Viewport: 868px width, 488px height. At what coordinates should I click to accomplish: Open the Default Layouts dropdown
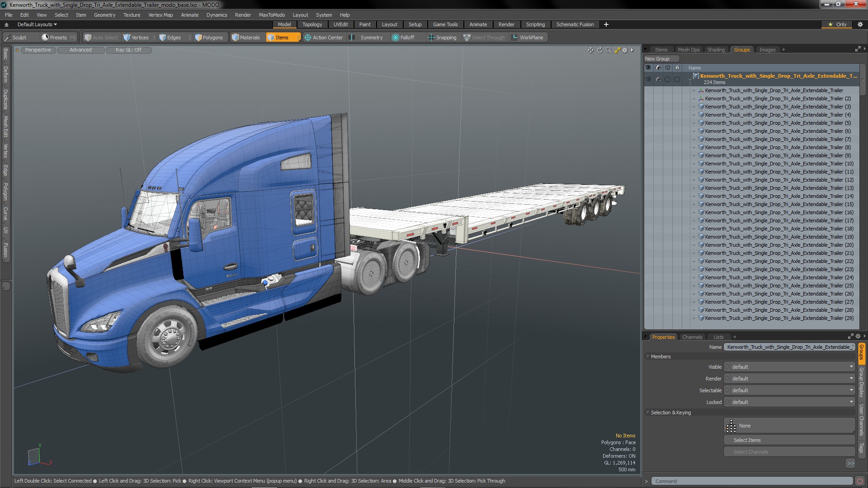tap(37, 24)
